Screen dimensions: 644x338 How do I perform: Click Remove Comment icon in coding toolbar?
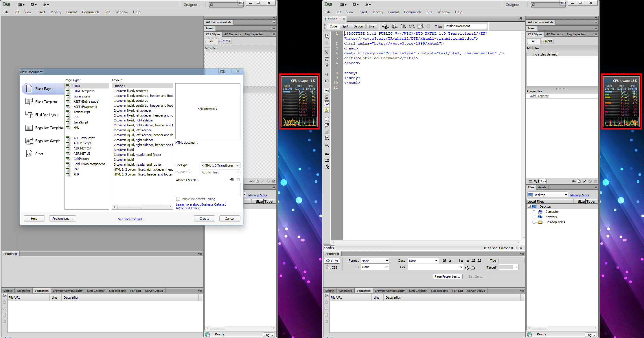pos(327,125)
